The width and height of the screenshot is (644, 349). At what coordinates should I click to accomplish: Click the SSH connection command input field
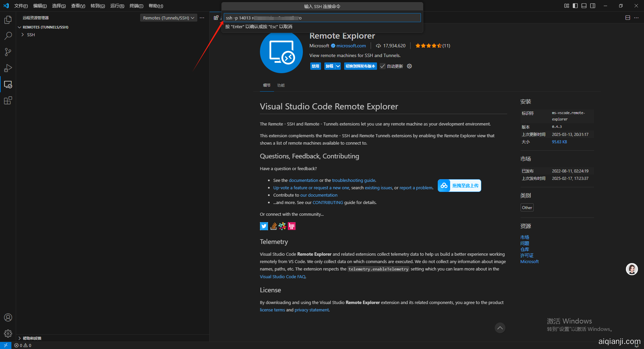[x=322, y=18]
